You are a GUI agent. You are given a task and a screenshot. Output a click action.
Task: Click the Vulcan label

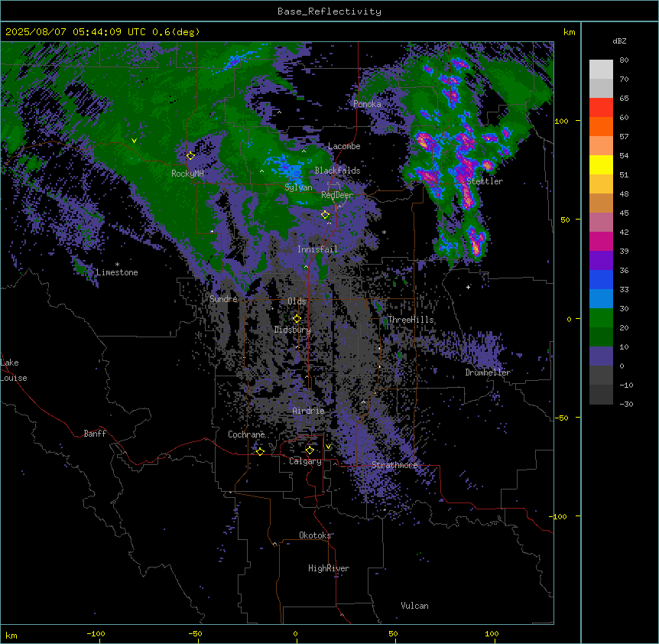click(x=415, y=606)
